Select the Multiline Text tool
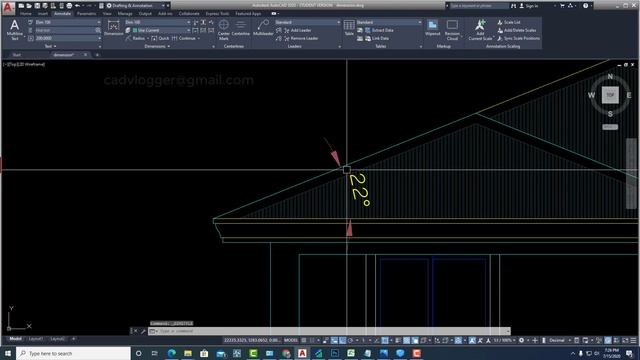This screenshot has height=360, width=640. point(15,30)
